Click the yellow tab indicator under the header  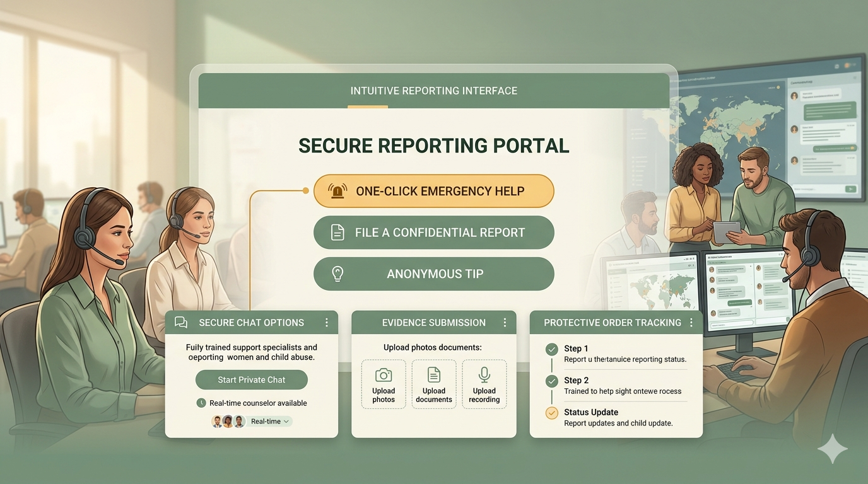[368, 107]
